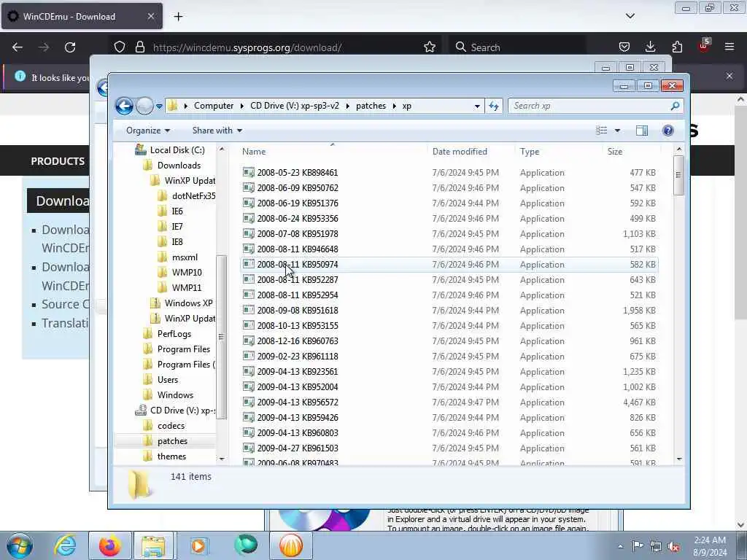Select the msxml folder in tree
The height and width of the screenshot is (560, 747).
185,257
